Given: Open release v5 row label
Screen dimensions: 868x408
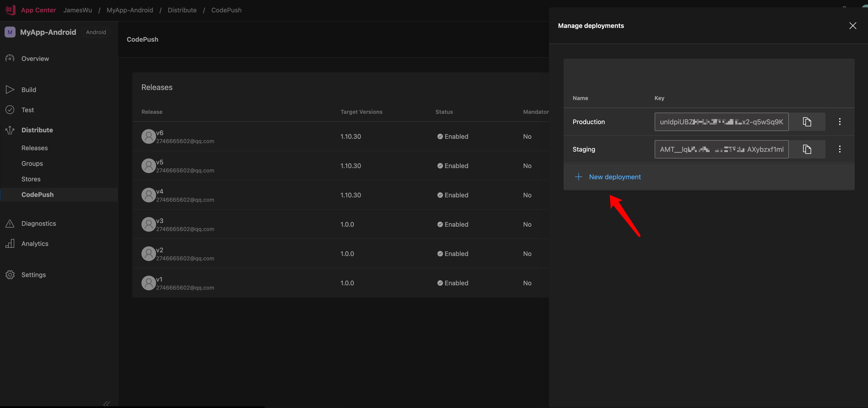Looking at the screenshot, I should (160, 162).
